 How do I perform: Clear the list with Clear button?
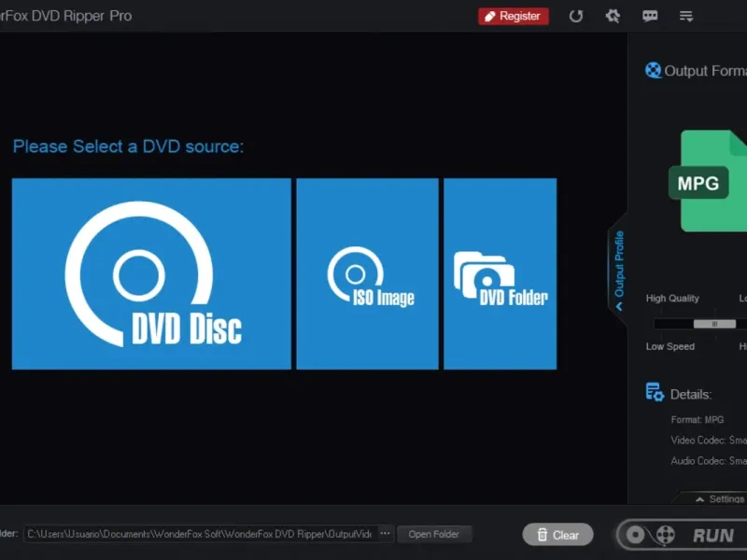[x=557, y=535]
